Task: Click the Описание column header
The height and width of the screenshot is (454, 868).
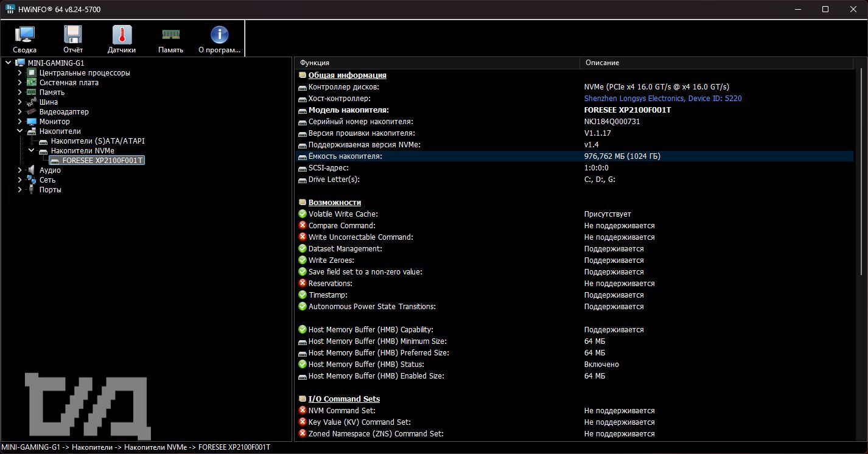Action: pos(717,63)
